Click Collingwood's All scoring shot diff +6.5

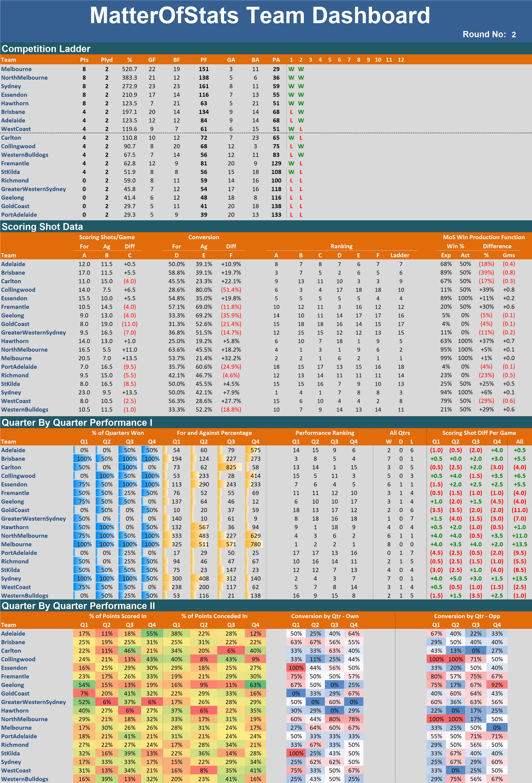(519, 476)
